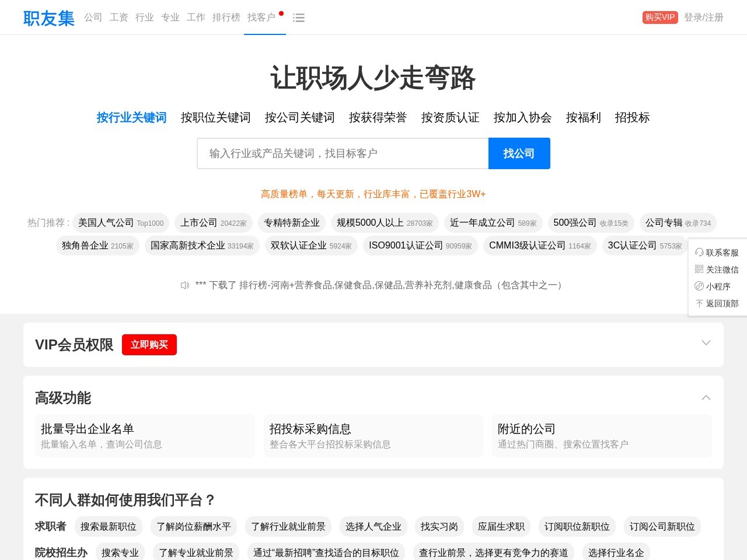Click the 购买VIP red button
Screen dimensions: 747x560
point(659,17)
